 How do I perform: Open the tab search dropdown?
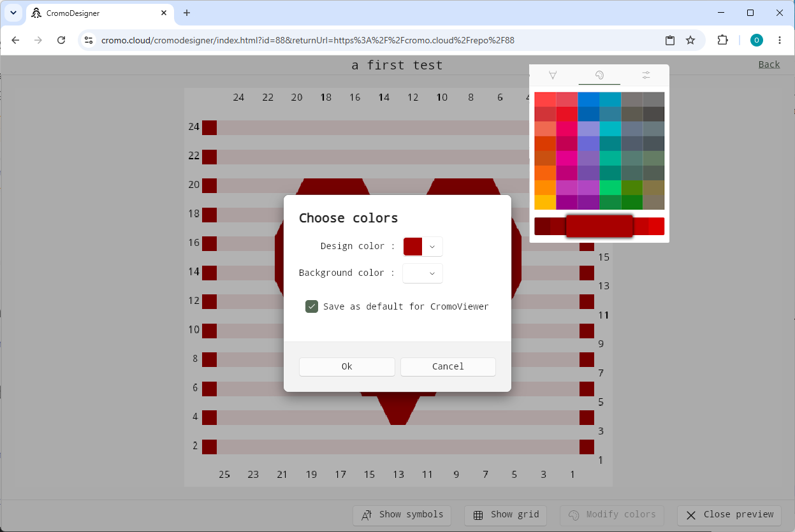point(13,13)
